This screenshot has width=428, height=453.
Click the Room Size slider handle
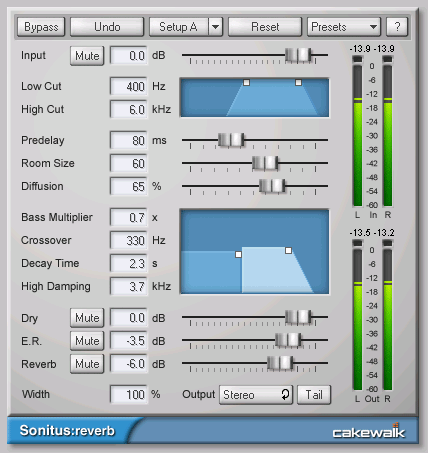(x=265, y=163)
